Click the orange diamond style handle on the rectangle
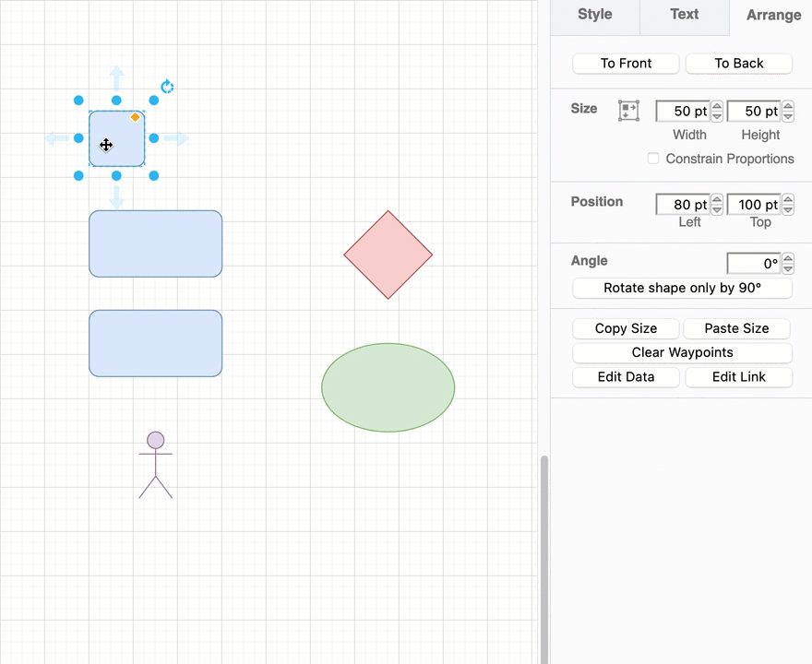 point(135,117)
